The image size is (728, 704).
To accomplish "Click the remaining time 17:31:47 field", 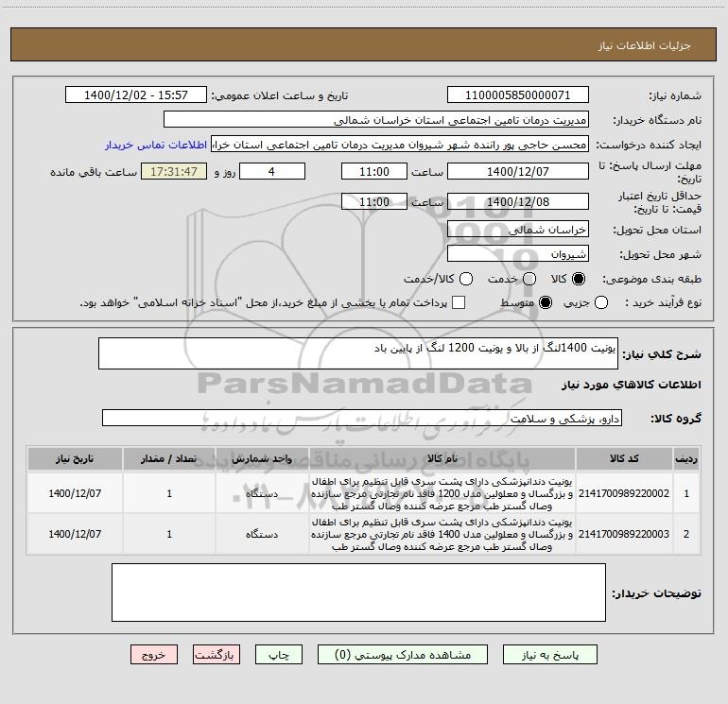I will [174, 171].
